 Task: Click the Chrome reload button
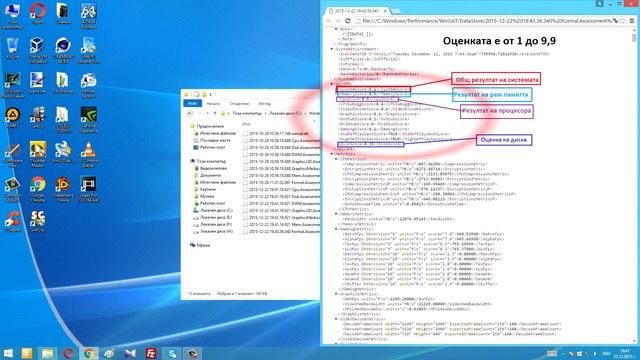coord(348,21)
